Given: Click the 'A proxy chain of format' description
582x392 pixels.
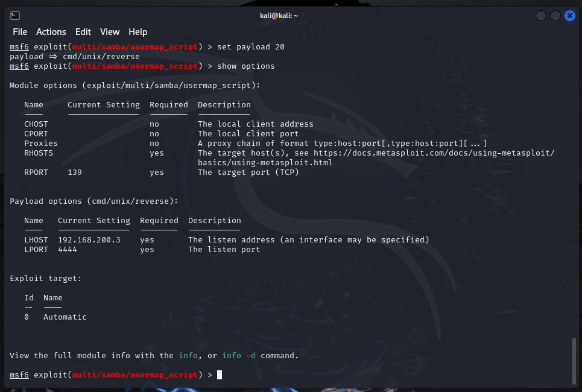Looking at the screenshot, I should (x=342, y=144).
